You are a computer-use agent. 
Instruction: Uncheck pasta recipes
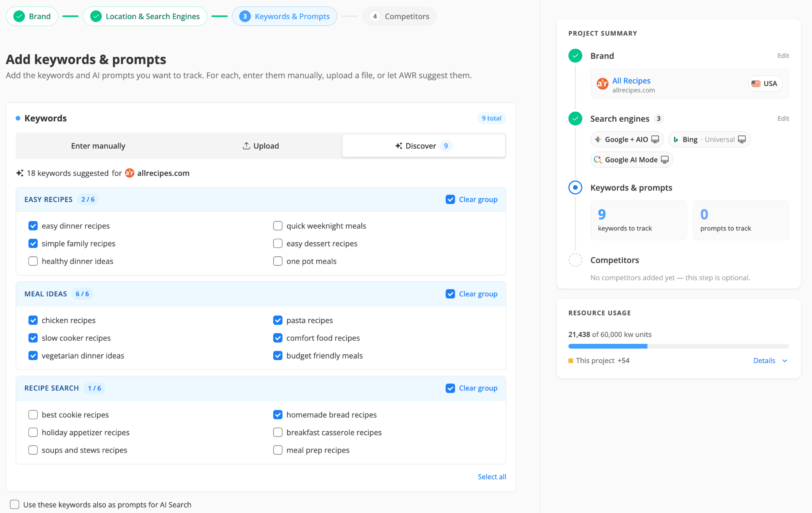tap(278, 320)
